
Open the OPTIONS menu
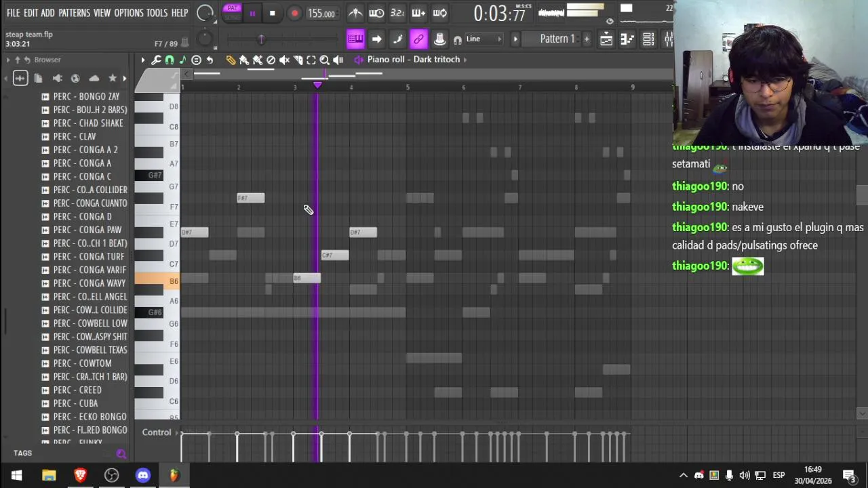pyautogui.click(x=128, y=13)
